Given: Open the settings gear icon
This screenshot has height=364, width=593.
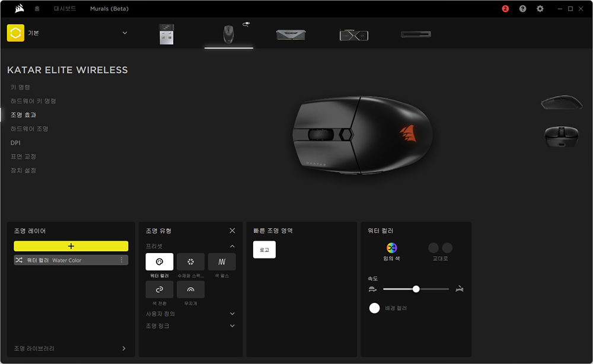Looking at the screenshot, I should coord(540,8).
